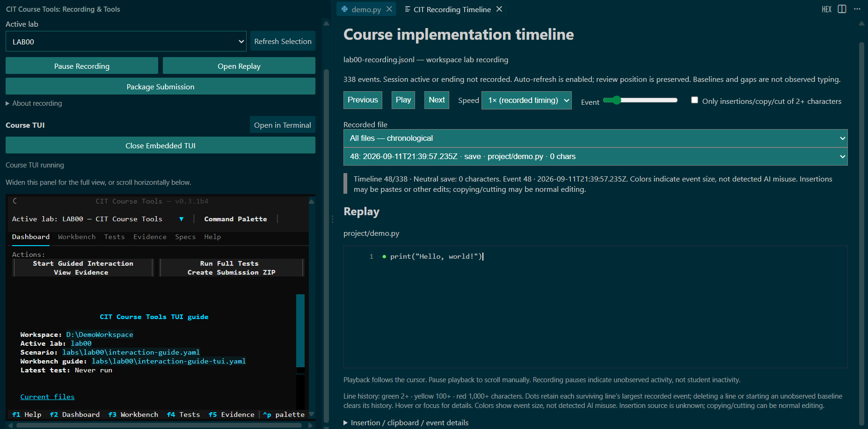The image size is (868, 429).
Task: Close the embedded TUI
Action: [160, 145]
